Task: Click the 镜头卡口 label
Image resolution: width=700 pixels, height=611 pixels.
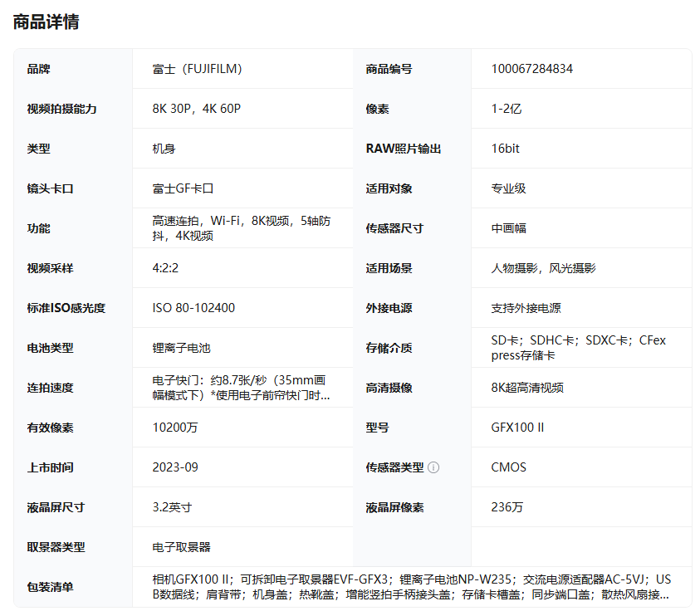Action: 50,188
